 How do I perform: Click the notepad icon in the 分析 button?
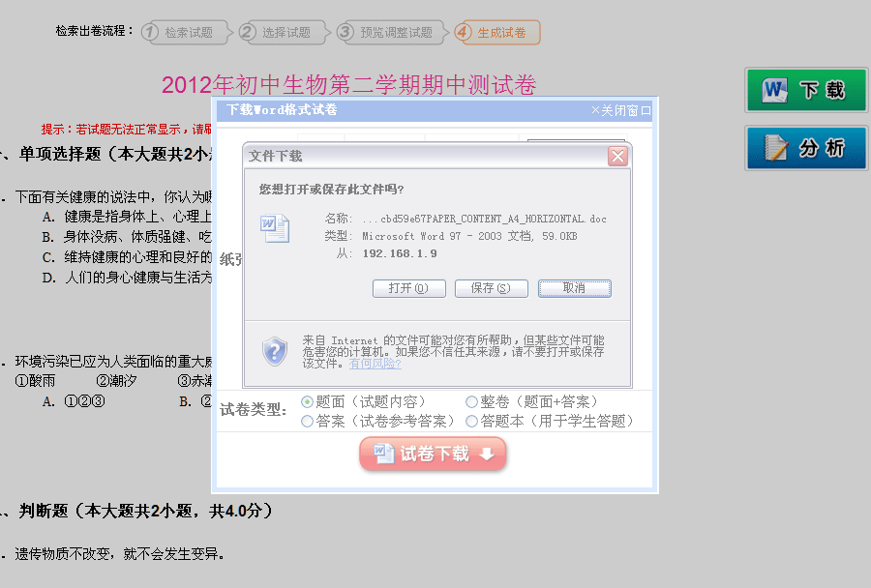776,148
